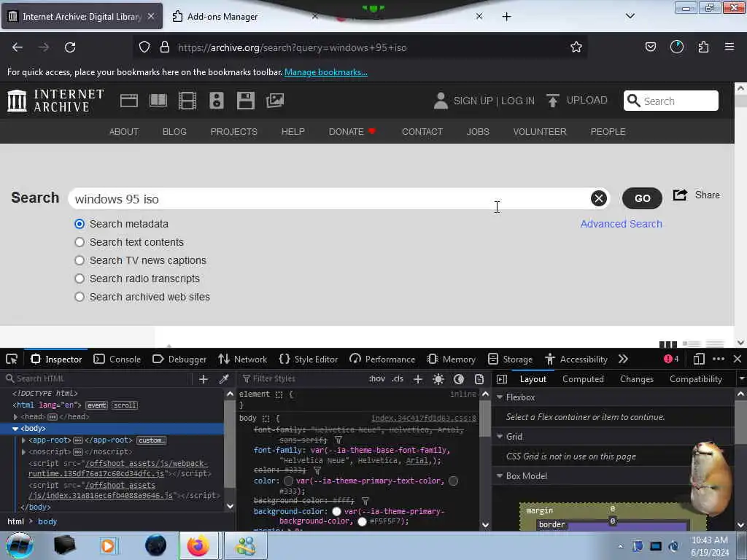Click the GO search button
The height and width of the screenshot is (560, 747).
point(642,198)
